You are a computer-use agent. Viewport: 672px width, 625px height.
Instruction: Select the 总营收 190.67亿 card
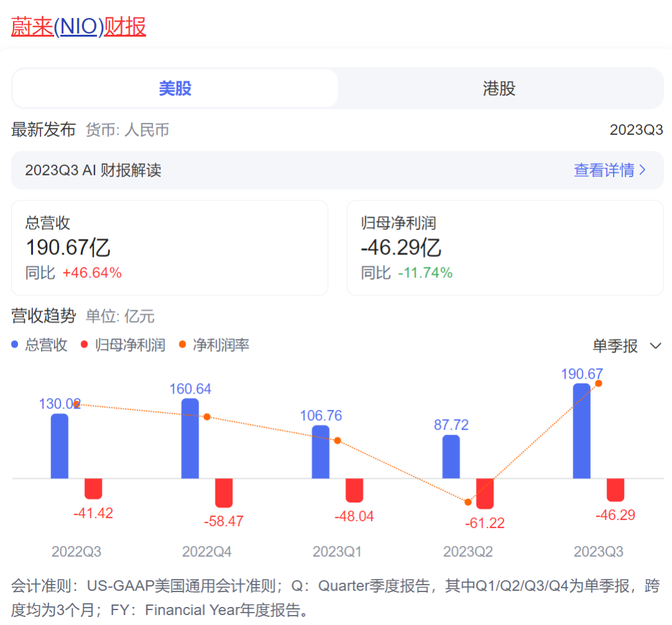coord(170,248)
